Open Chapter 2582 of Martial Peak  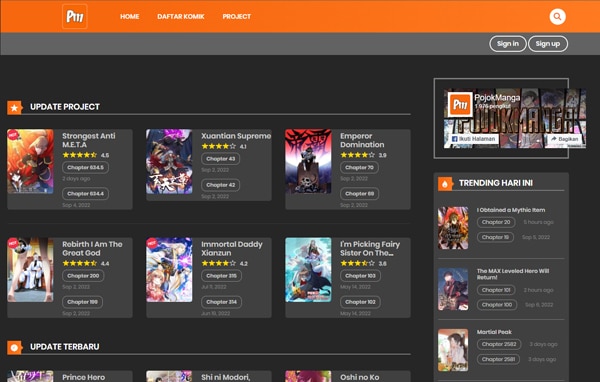click(x=499, y=344)
